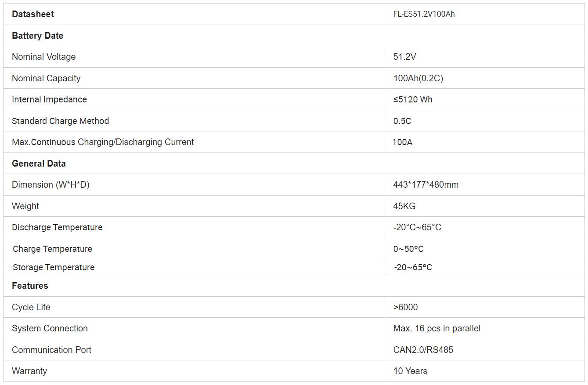
Task: Select the General Data section heading
Action: (x=39, y=163)
